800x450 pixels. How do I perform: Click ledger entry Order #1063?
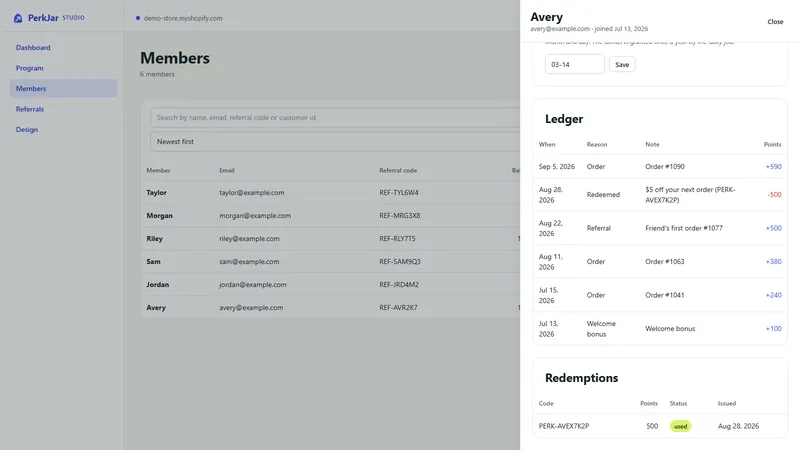[665, 261]
